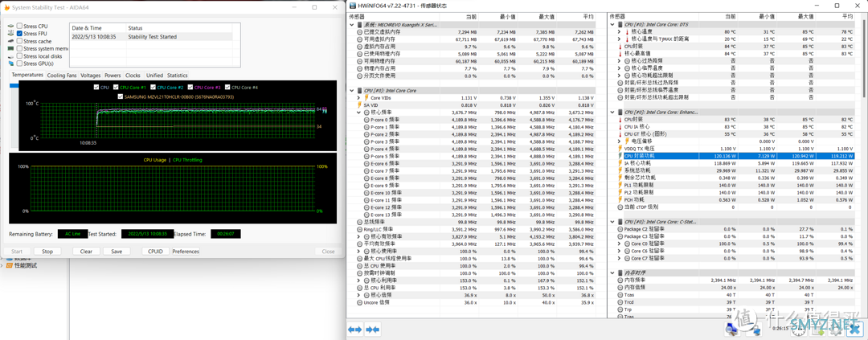Toggle the CPU Core #1 graph checkbox
This screenshot has width=868, height=340.
click(116, 88)
